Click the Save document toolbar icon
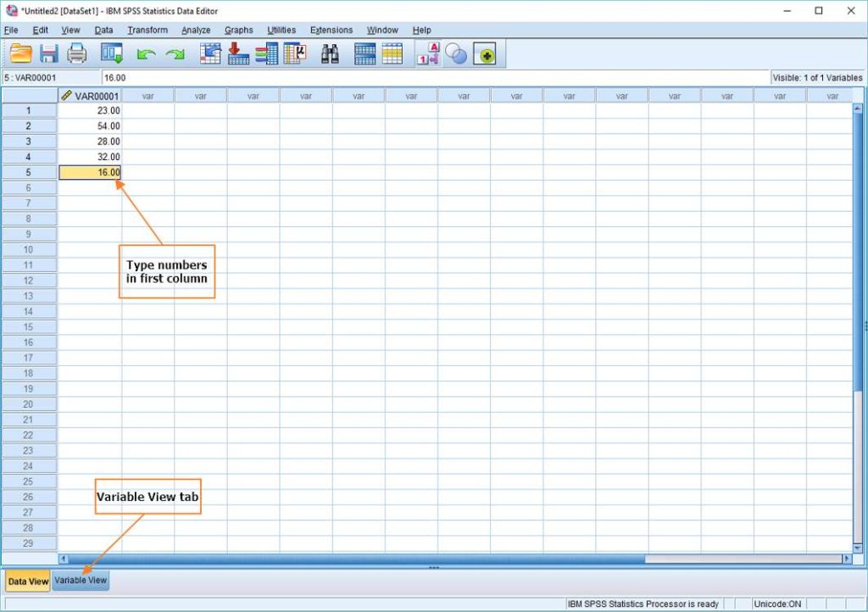The height and width of the screenshot is (612, 868). point(48,53)
